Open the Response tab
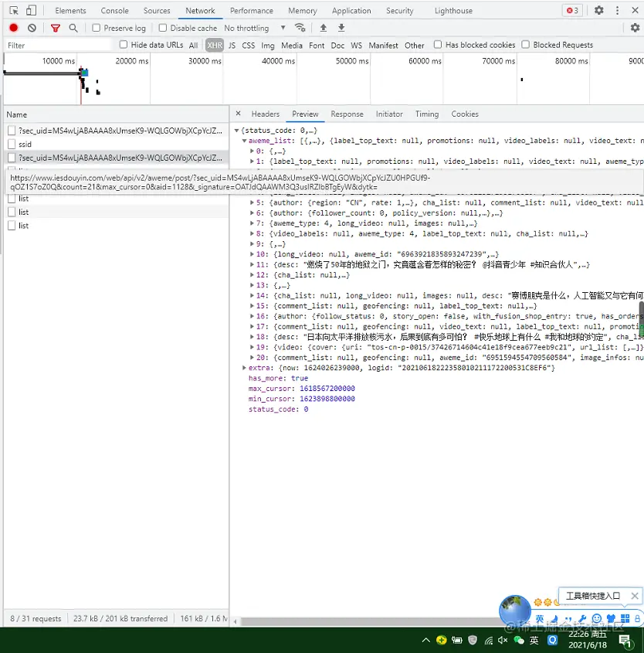This screenshot has width=644, height=653. (x=347, y=114)
